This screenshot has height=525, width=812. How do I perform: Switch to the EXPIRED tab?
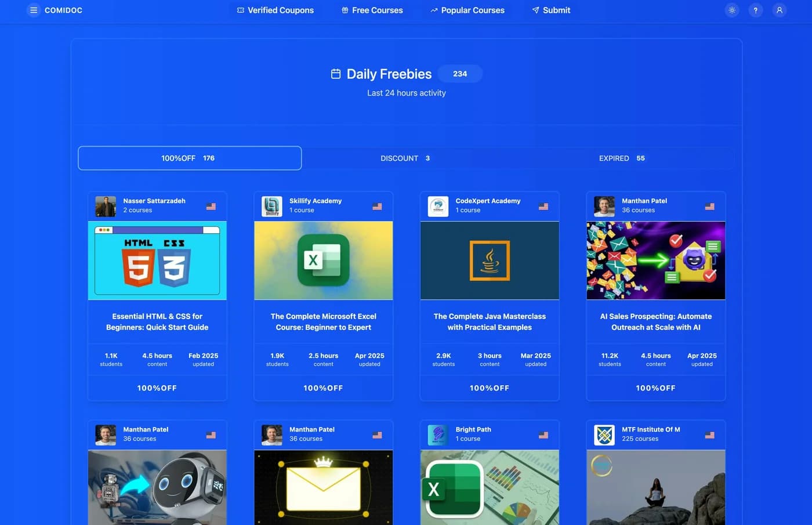622,158
